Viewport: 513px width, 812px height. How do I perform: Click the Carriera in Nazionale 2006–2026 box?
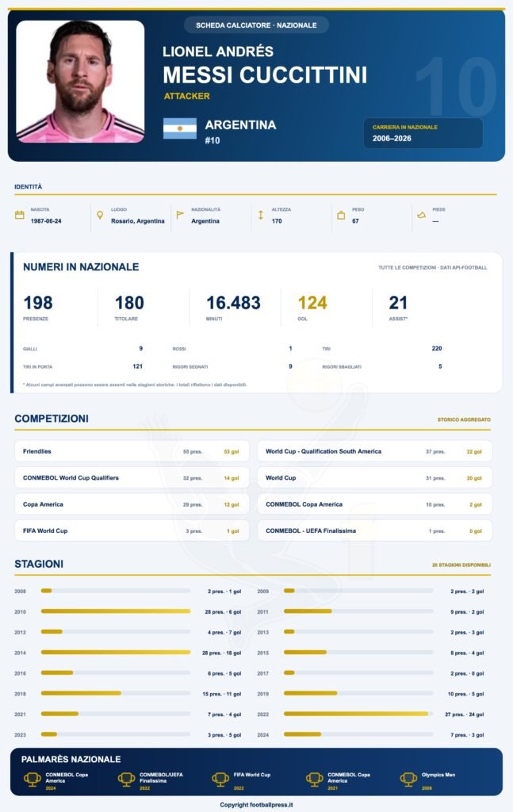[423, 133]
